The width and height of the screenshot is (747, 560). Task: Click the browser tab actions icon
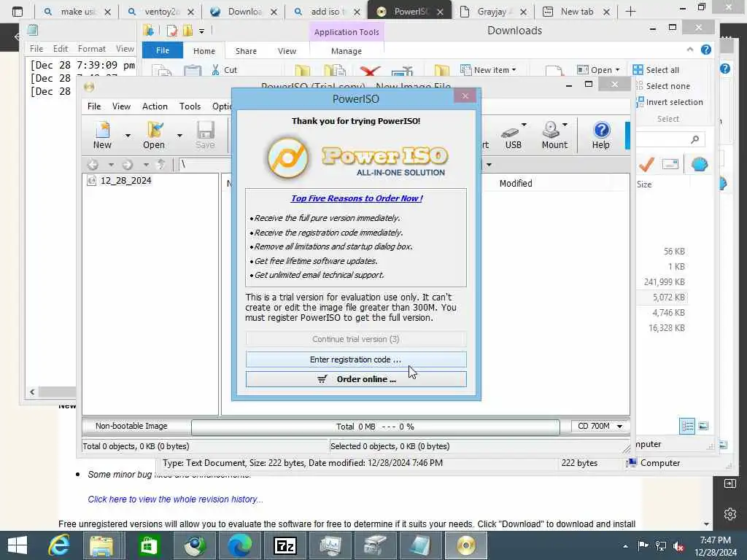(x=18, y=12)
